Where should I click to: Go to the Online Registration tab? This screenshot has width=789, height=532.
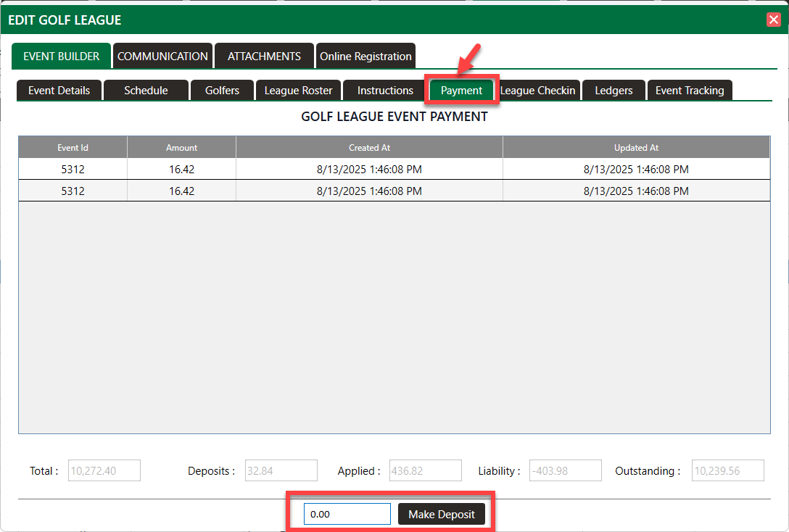click(365, 56)
